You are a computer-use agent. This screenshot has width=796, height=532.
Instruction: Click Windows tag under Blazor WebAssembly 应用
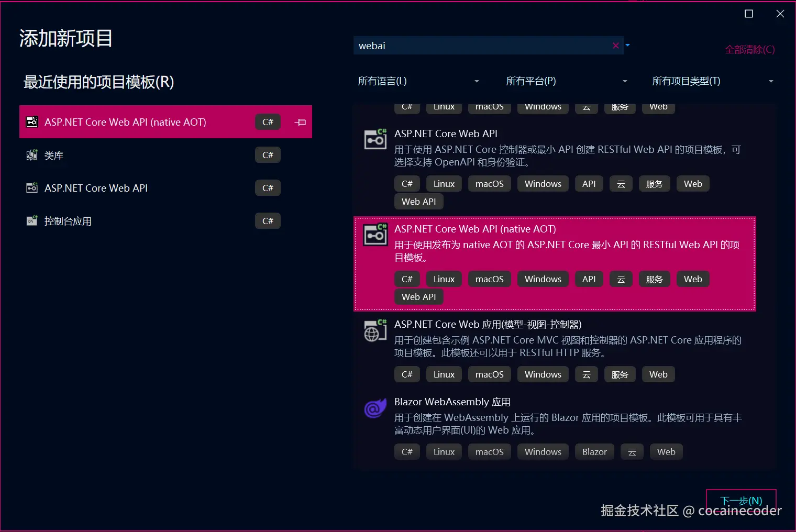tap(543, 452)
